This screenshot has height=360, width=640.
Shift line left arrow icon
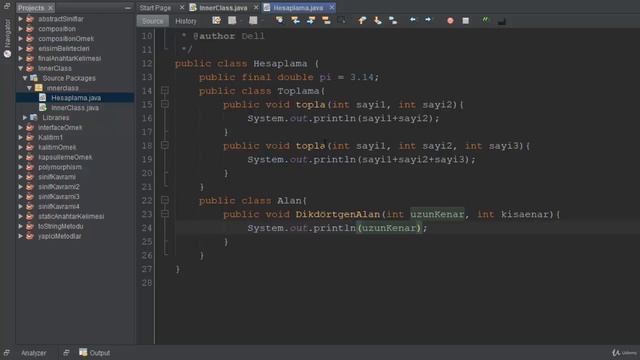[413, 20]
